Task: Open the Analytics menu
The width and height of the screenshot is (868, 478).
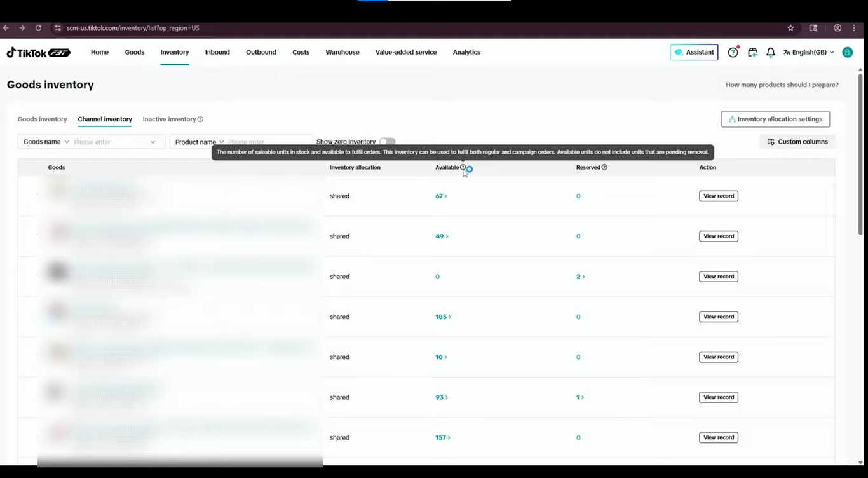Action: coord(466,52)
